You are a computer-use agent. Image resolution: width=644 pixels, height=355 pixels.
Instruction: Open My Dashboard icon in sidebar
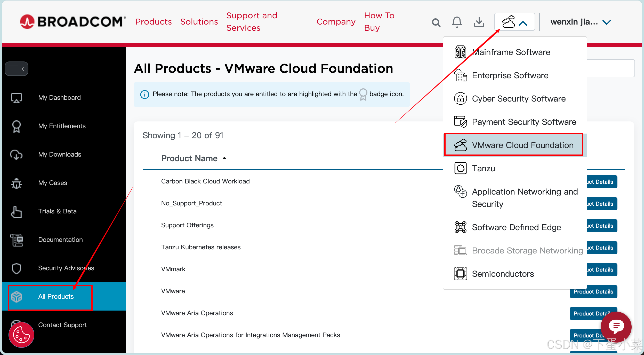(17, 98)
